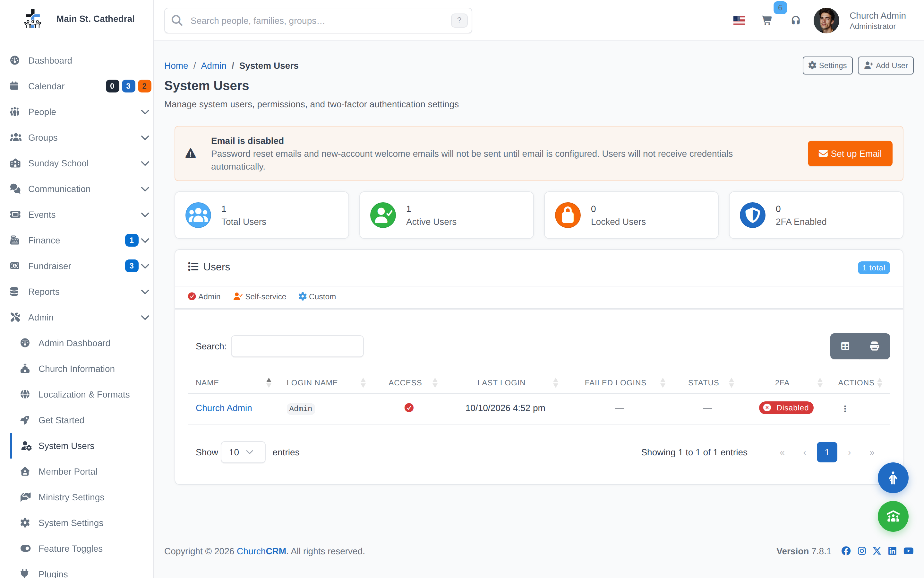Click the Church Admin profile avatar

pyautogui.click(x=826, y=21)
